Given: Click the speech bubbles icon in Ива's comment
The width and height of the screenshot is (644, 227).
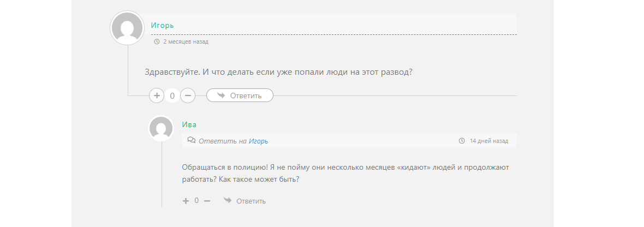Looking at the screenshot, I should point(192,140).
